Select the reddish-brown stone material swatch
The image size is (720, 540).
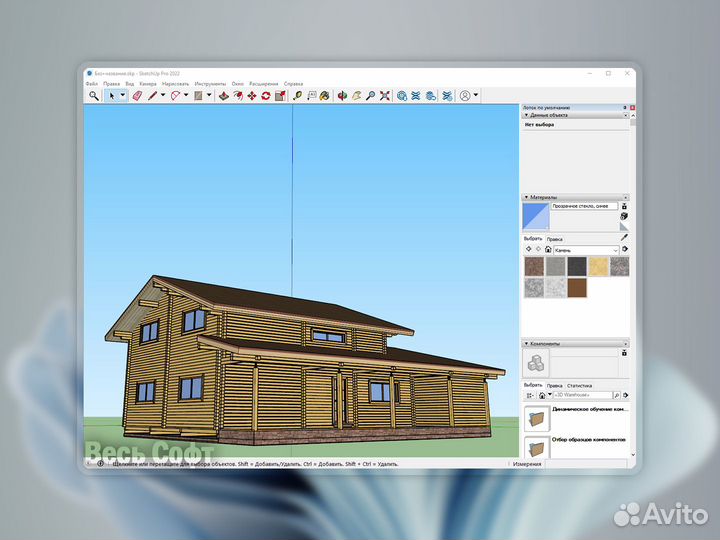point(534,267)
